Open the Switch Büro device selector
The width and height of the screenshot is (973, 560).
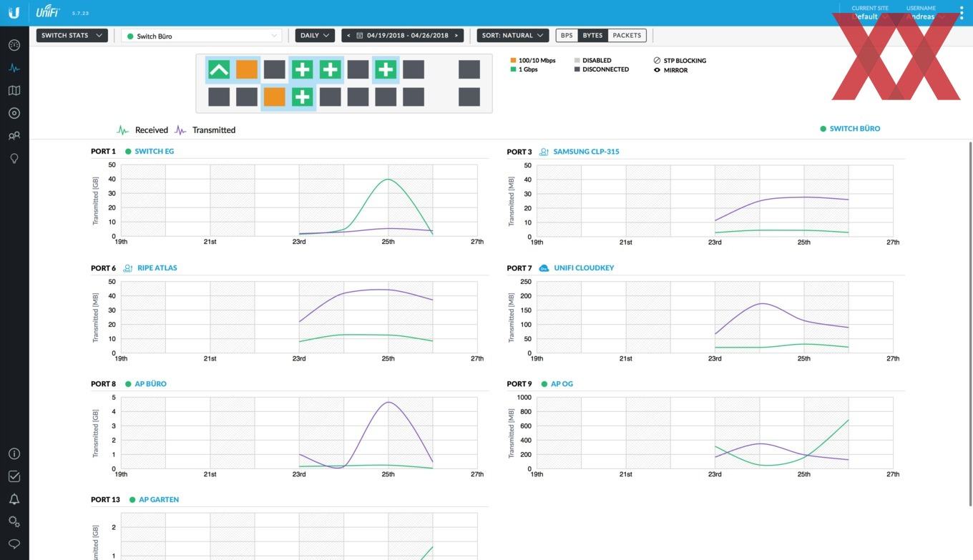click(202, 36)
